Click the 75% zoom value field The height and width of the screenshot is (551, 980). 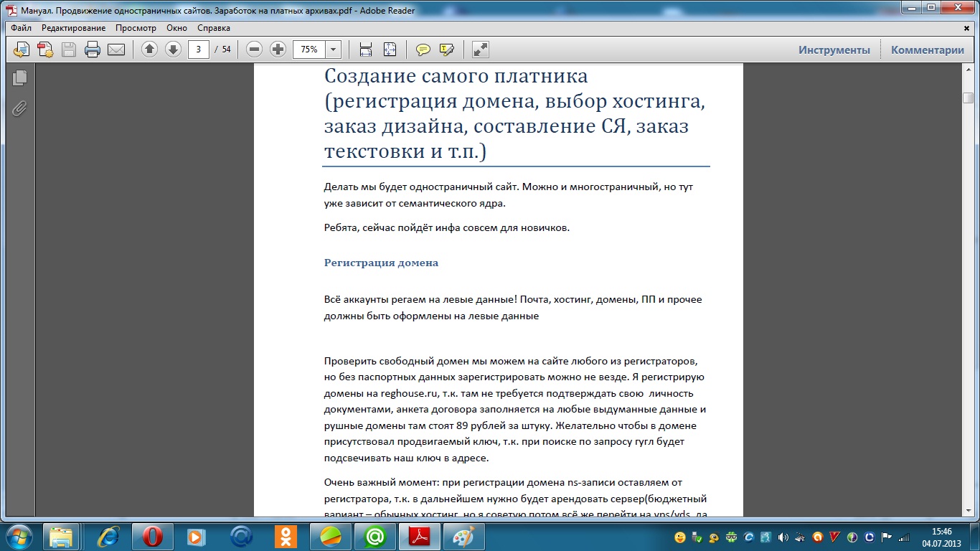[309, 50]
